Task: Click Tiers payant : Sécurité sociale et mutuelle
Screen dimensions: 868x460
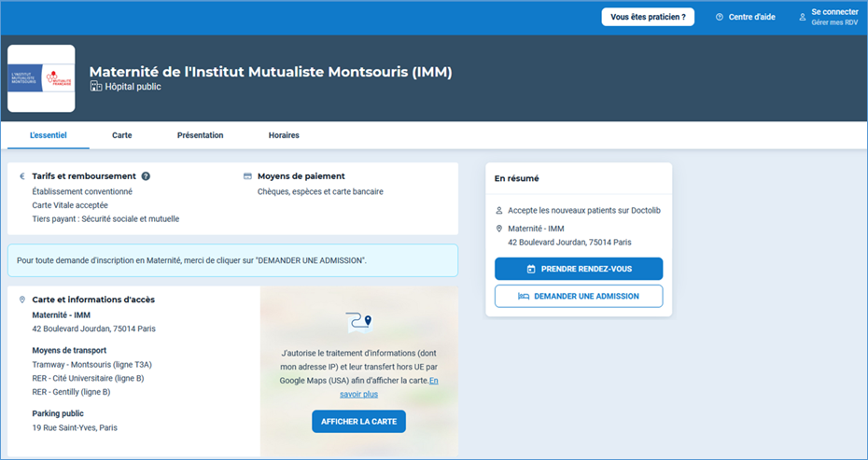Action: coord(105,219)
